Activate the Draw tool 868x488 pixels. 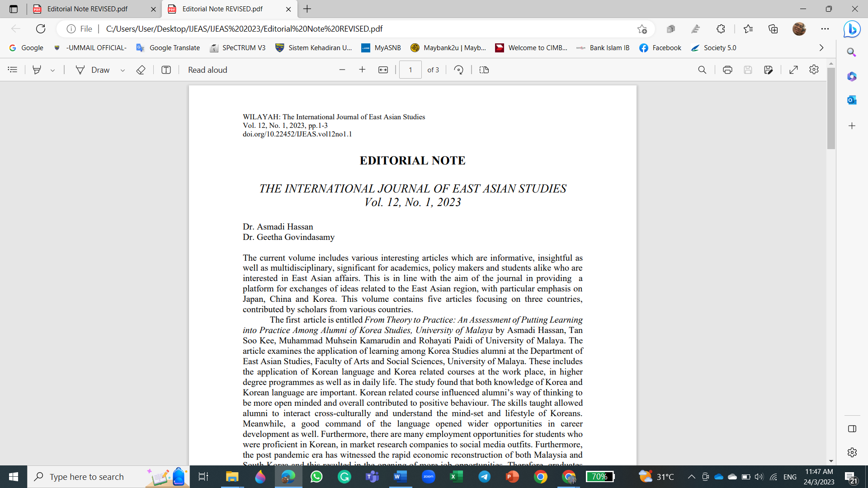point(93,70)
